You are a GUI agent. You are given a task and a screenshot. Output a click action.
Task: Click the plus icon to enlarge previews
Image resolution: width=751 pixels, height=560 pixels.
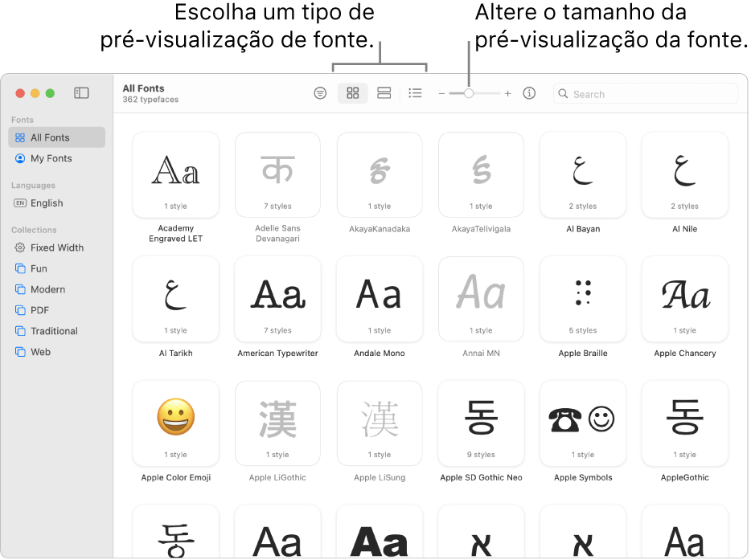(x=507, y=94)
